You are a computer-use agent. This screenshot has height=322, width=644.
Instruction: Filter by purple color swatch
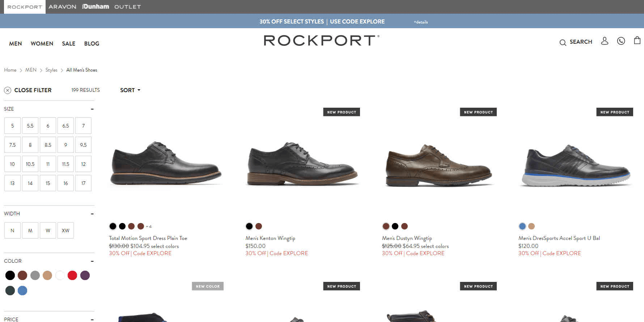[85, 275]
